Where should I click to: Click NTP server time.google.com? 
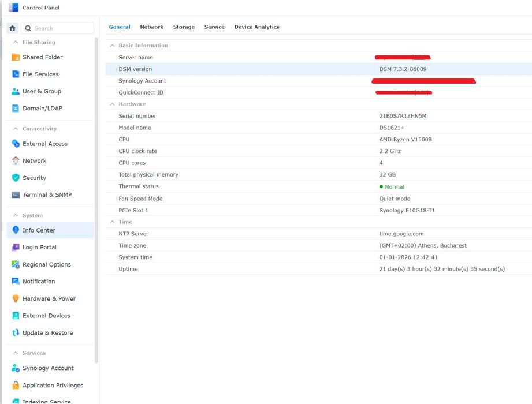401,234
